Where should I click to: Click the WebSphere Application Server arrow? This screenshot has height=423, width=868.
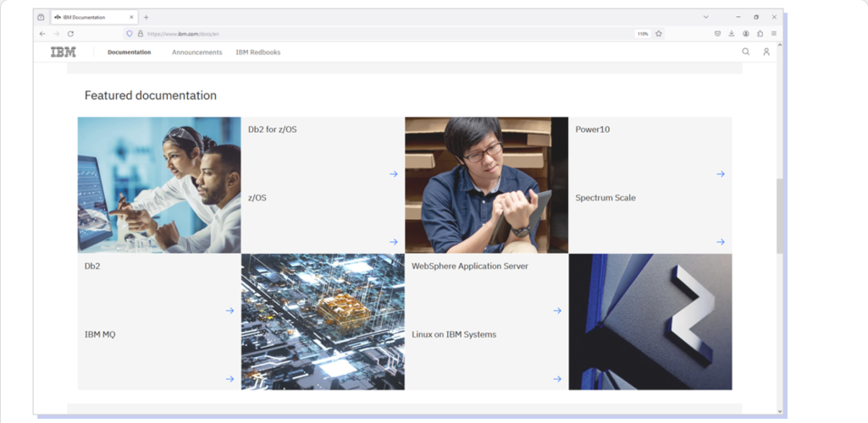pyautogui.click(x=557, y=310)
